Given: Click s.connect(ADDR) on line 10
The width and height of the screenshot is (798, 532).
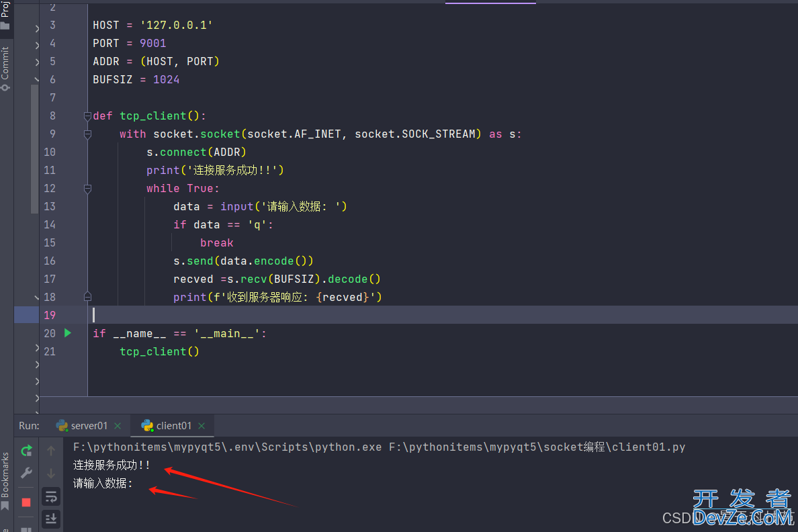Looking at the screenshot, I should [x=196, y=152].
